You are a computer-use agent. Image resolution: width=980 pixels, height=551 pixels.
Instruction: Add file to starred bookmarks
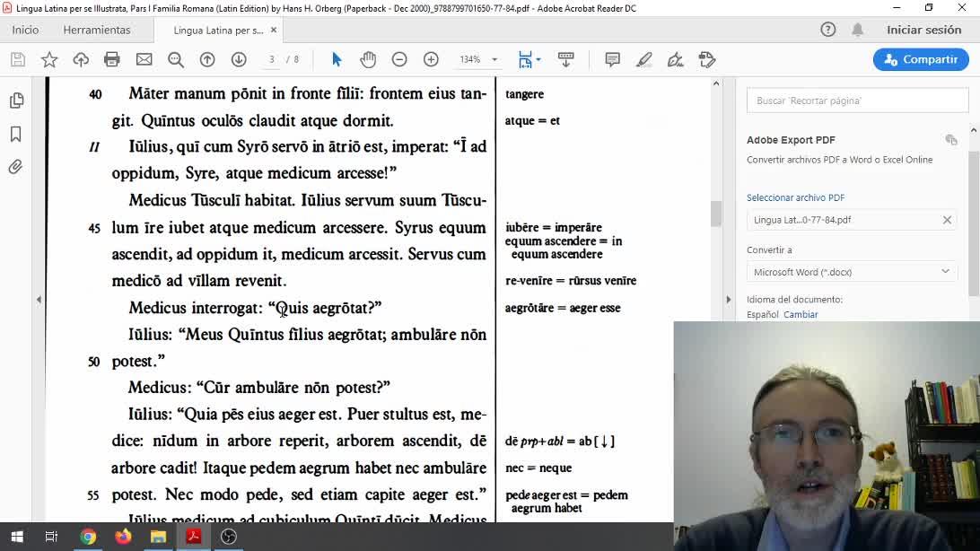[49, 59]
